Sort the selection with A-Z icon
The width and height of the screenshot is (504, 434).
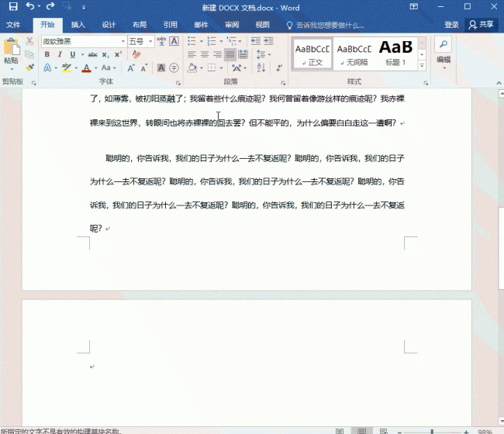261,67
